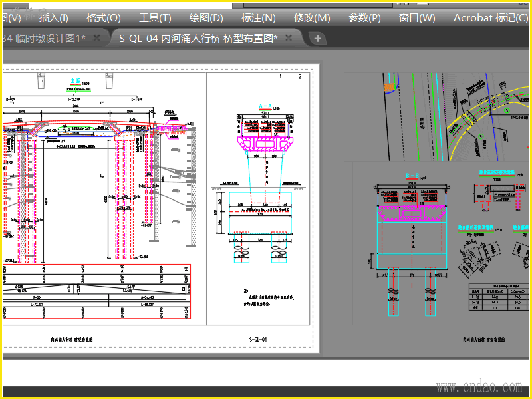Select the S-QL-04 内河涌人行桥 桥型布置图 tab
Screen dimensions: 532x399
(x=198, y=39)
